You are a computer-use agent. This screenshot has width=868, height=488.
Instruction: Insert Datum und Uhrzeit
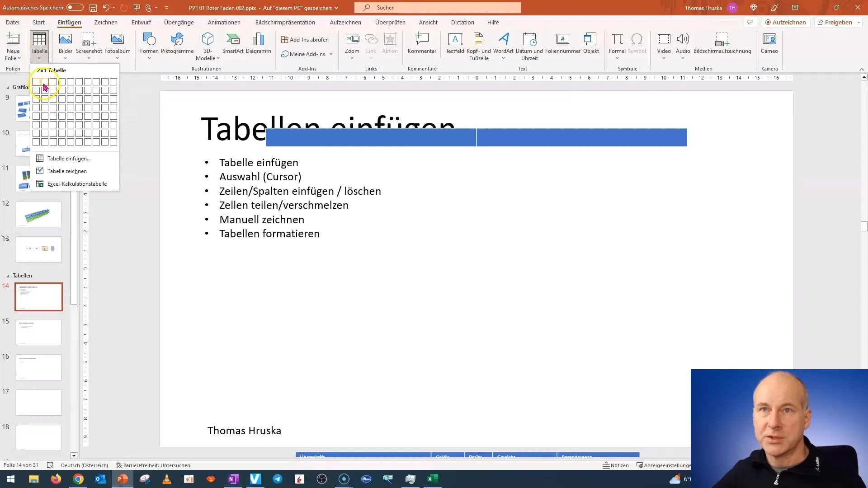(529, 46)
